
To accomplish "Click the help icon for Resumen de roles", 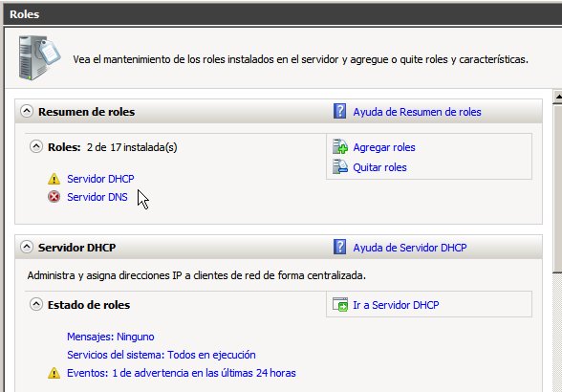I will (339, 111).
